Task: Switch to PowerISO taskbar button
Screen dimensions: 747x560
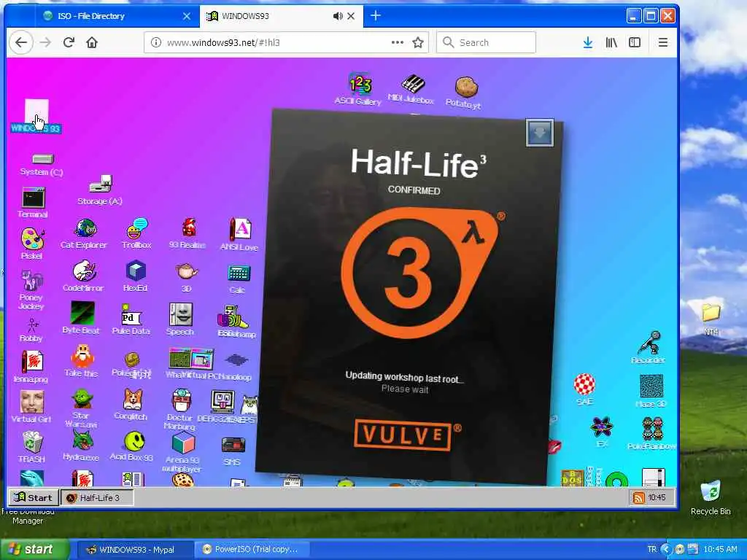Action: pos(252,549)
